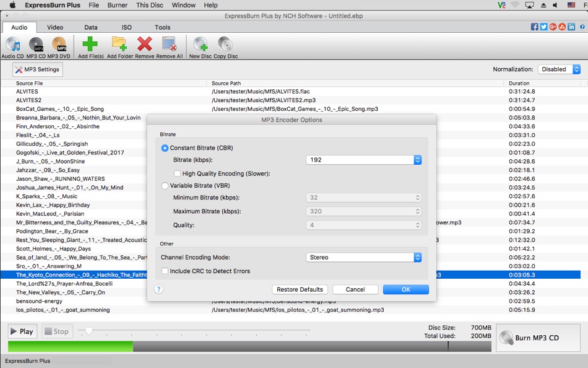Select Variable Bitrate (VBR) radio button
The height and width of the screenshot is (368, 588).
click(x=165, y=185)
